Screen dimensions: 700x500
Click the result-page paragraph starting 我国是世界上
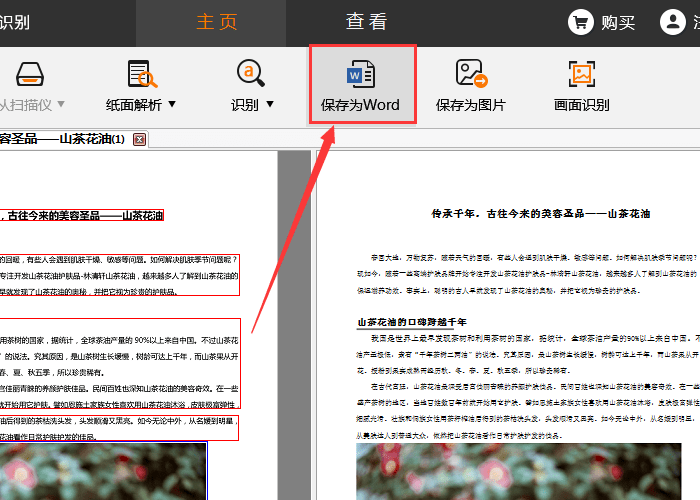pos(528,354)
